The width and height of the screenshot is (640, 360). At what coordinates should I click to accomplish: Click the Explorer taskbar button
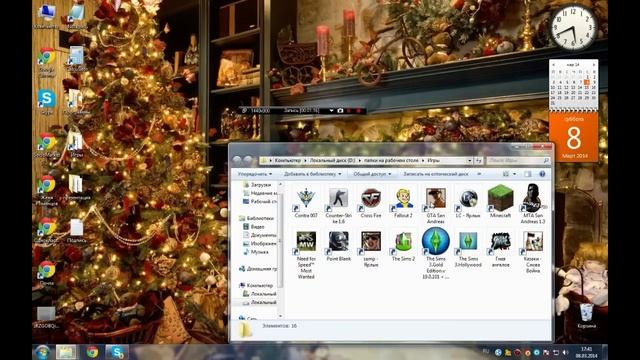click(x=66, y=352)
